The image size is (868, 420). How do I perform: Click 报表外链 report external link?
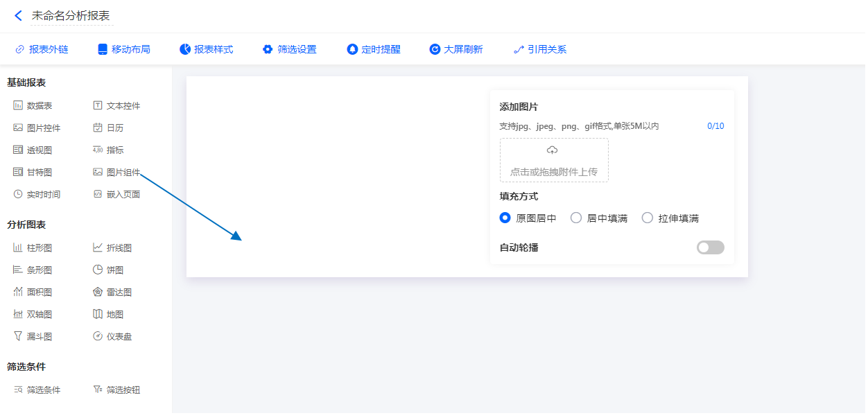click(41, 49)
